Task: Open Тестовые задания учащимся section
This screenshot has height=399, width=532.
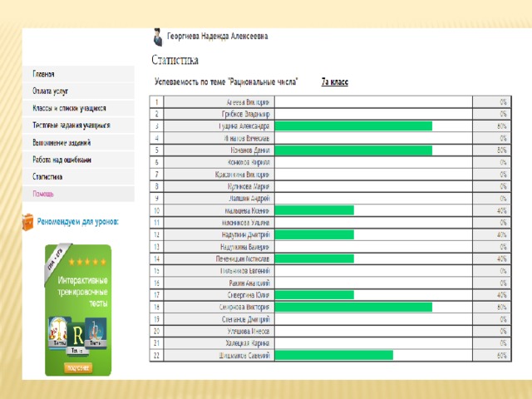Action: (x=78, y=126)
